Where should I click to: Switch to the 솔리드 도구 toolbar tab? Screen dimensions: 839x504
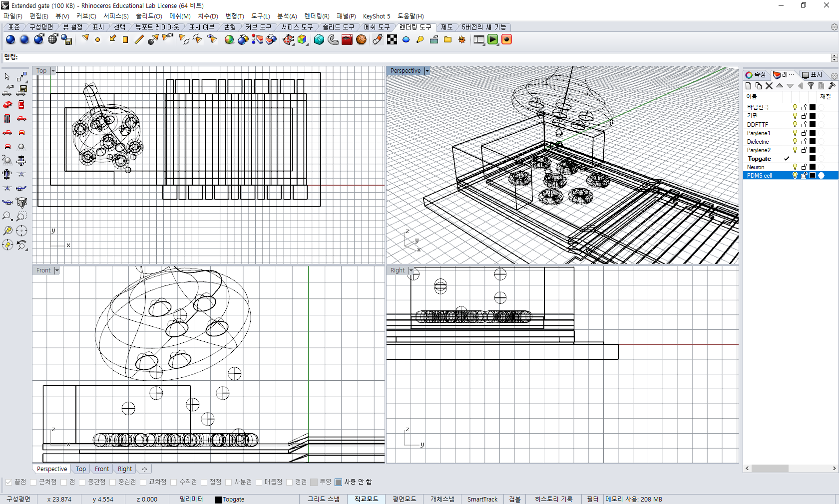coord(338,27)
